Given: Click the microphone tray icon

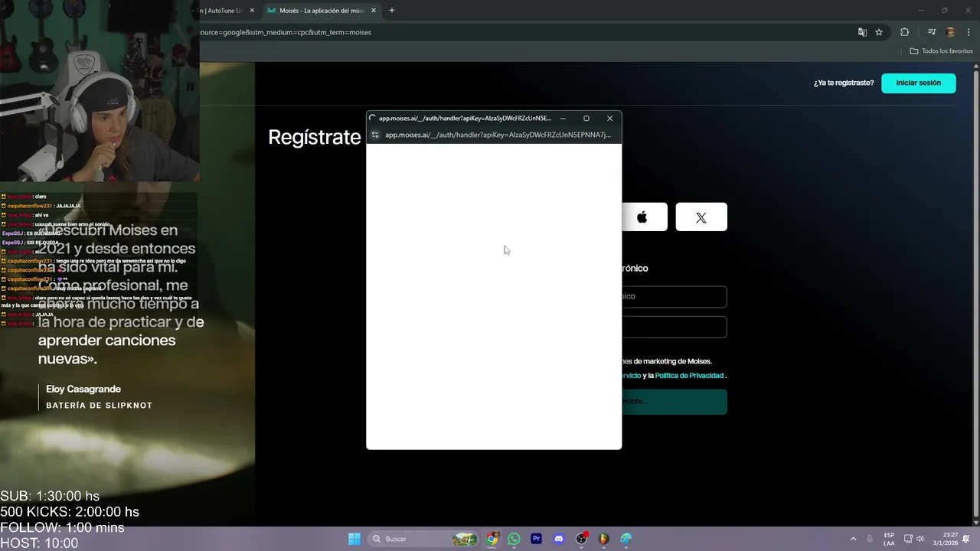Looking at the screenshot, I should click(x=870, y=539).
